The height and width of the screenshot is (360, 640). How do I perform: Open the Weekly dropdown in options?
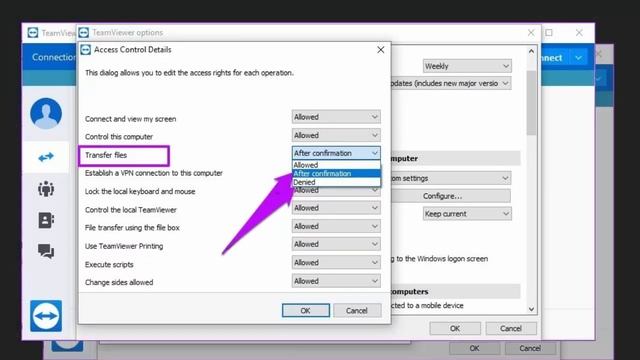(467, 66)
